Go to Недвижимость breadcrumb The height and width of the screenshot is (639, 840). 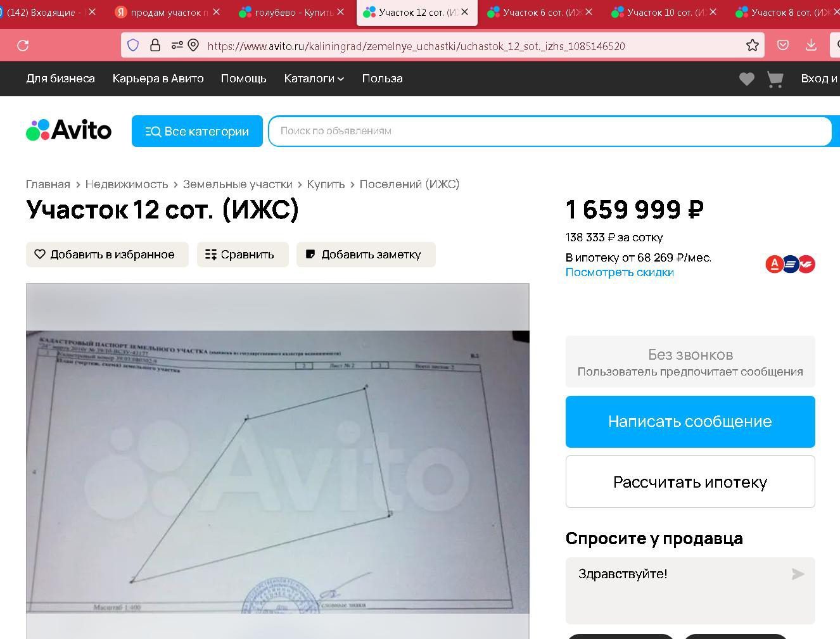point(127,184)
